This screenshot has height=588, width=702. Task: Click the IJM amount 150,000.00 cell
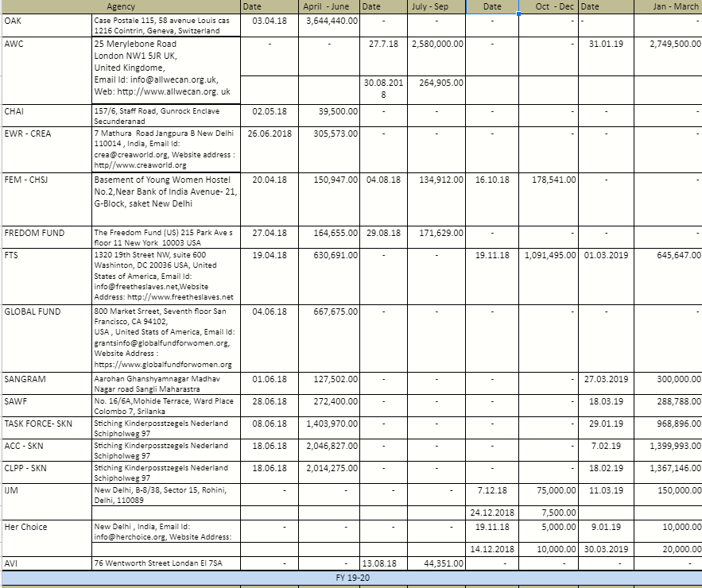(x=668, y=490)
